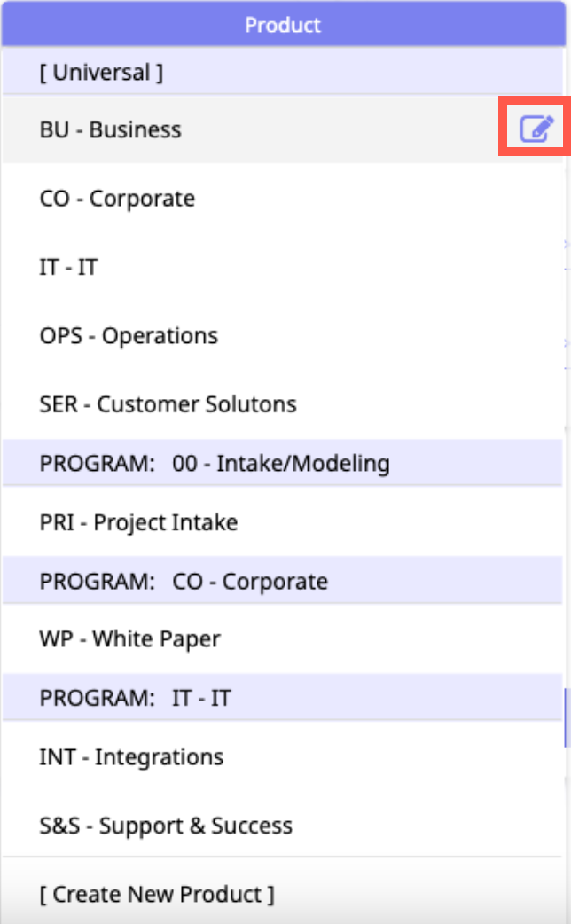Select INT - Integrations product
Viewport: 571px width, 924px height.
[131, 757]
